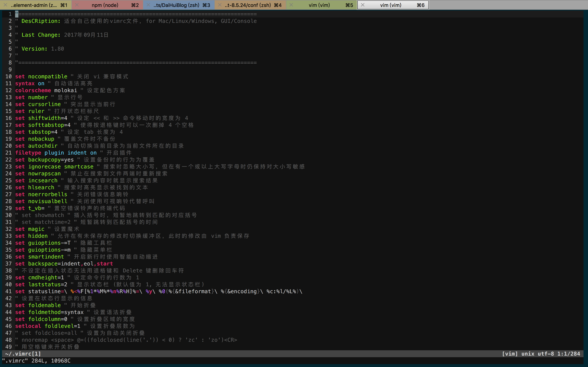Click the 1:1/284 position indicator in status bar
Viewport: 588px width, 367px height.
(569, 354)
